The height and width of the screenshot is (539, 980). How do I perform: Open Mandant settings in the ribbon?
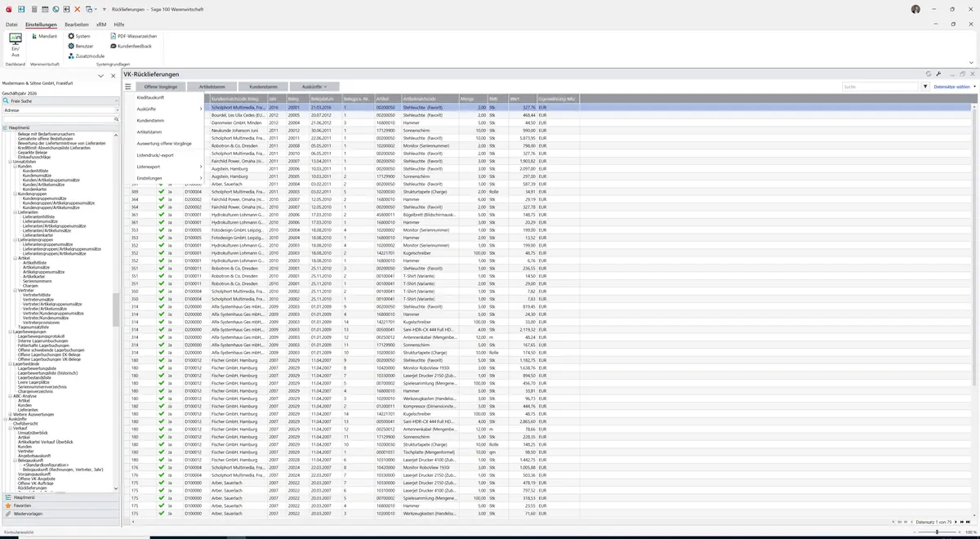44,36
